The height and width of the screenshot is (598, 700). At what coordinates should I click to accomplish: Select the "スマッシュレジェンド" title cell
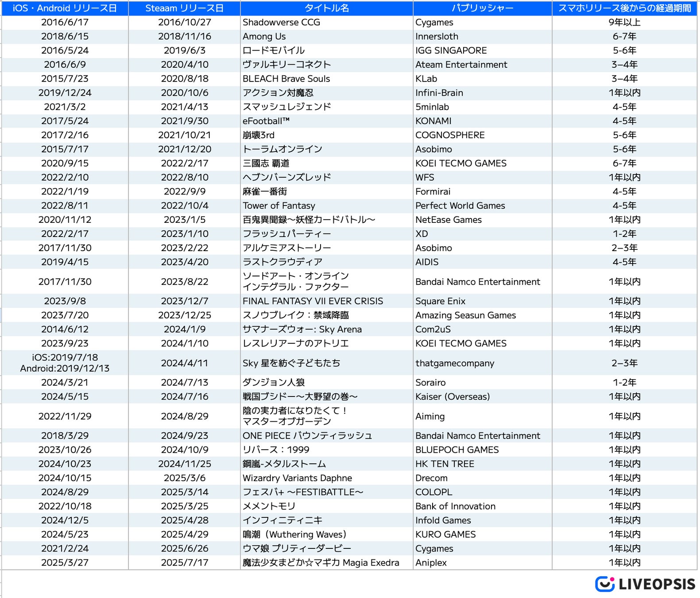coord(327,107)
